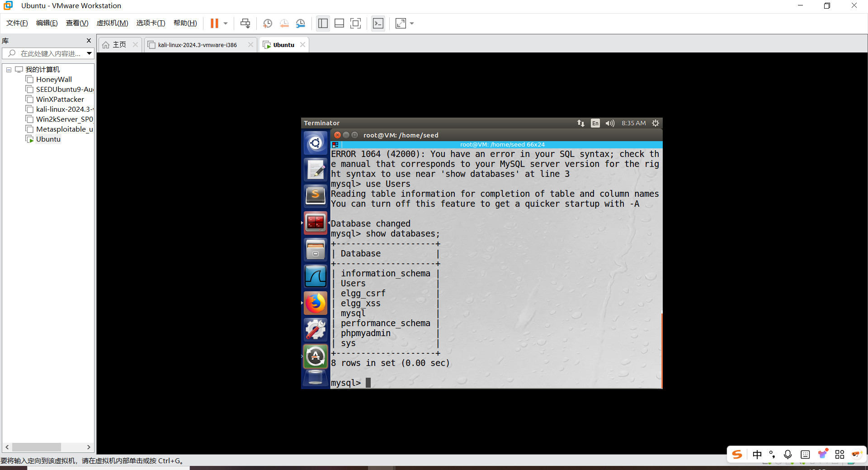
Task: Toggle voice input microphone in IME bar
Action: 788,455
